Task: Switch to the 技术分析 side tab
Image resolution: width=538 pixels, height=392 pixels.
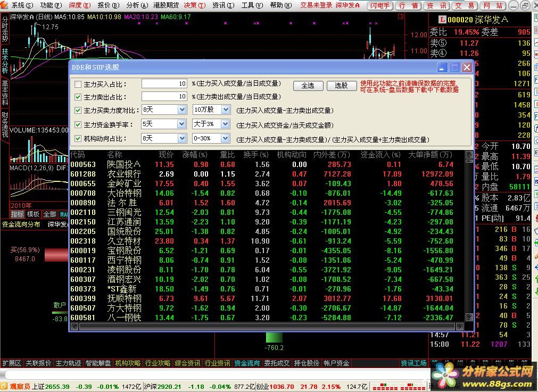Action: coord(5,61)
